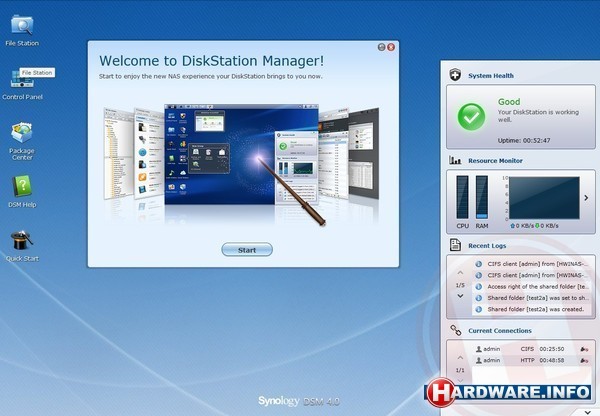Click Start button in welcome dialog

click(x=247, y=250)
